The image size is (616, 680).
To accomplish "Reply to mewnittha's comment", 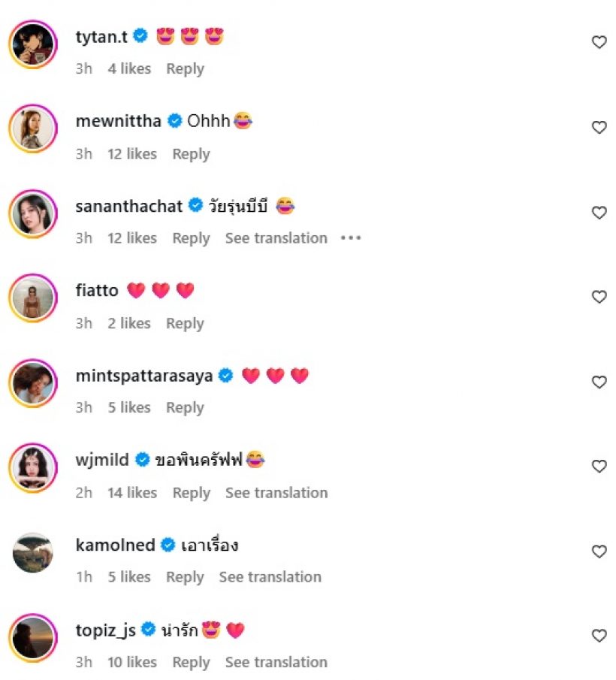I will point(190,154).
